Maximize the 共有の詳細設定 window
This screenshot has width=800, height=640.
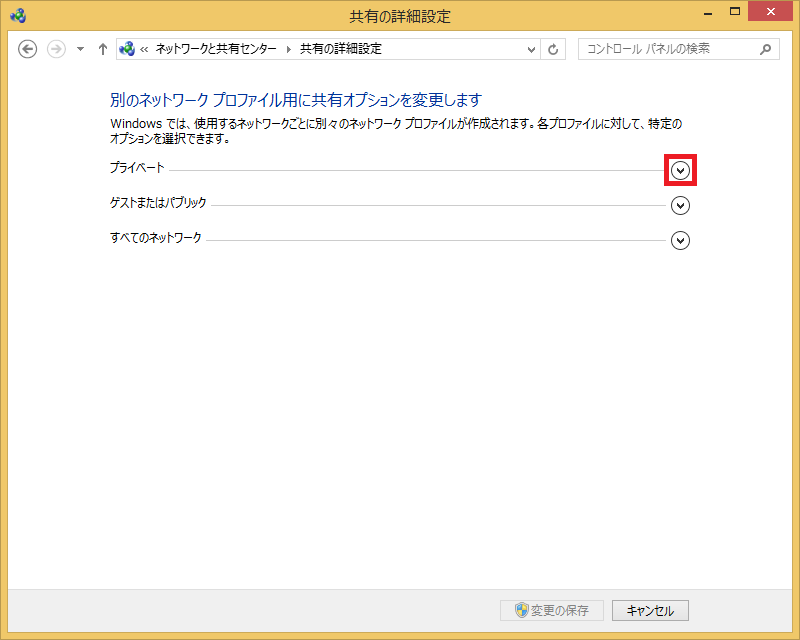(x=736, y=11)
